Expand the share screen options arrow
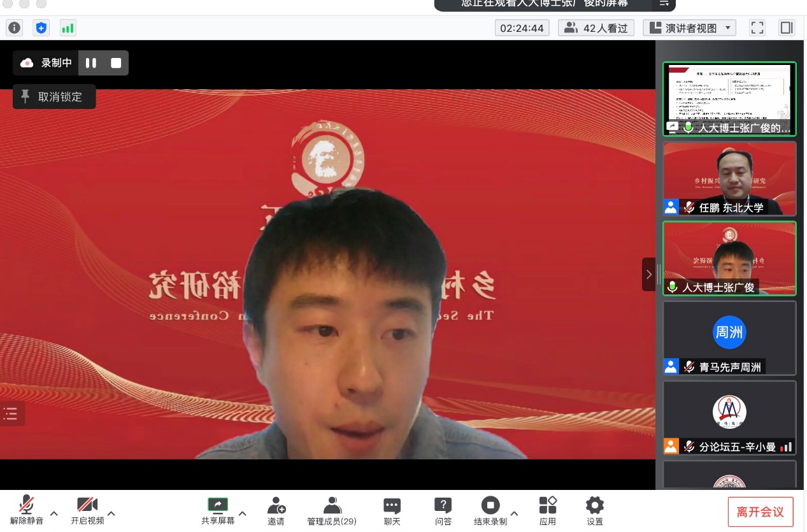Screen dimensions: 807x532 242,513
